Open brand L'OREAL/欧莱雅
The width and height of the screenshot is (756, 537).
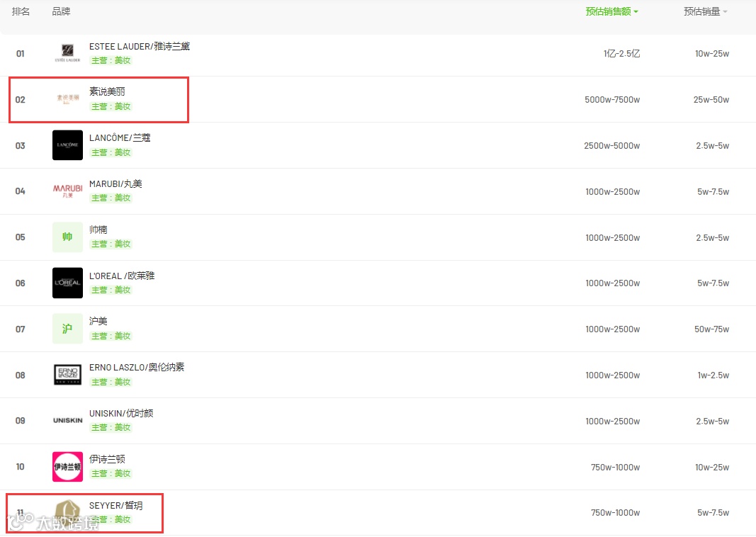[x=122, y=276]
